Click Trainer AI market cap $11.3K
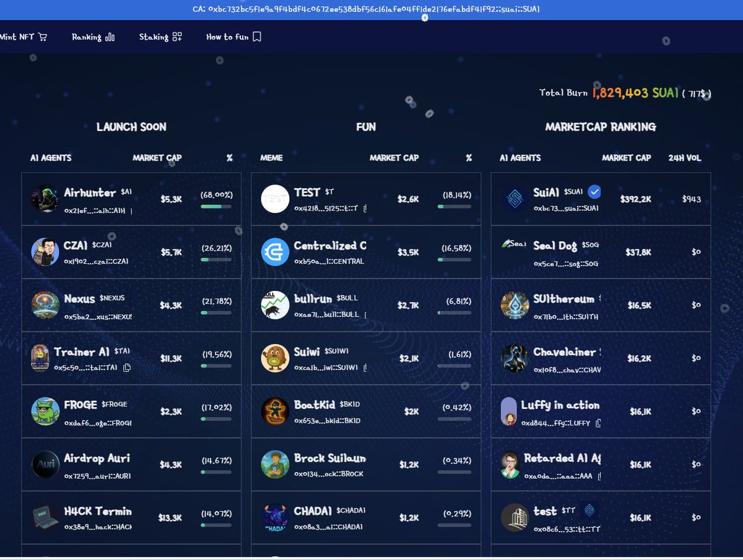Image resolution: width=743 pixels, height=560 pixels. click(x=171, y=358)
